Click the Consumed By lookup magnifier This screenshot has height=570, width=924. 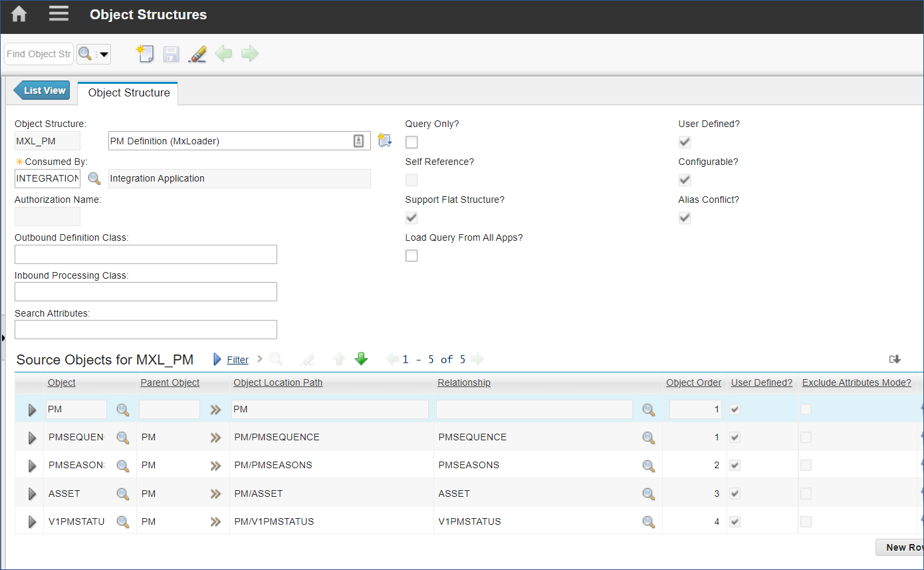coord(94,178)
